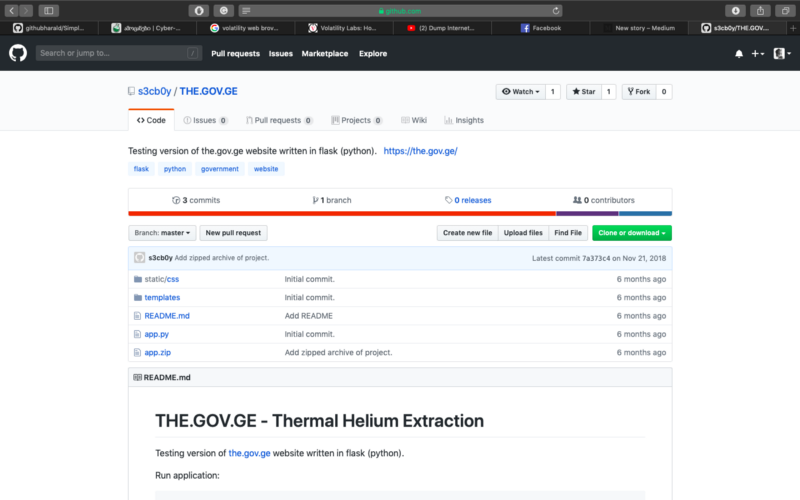Click Find File
Screen dimensions: 800x500
(x=568, y=233)
